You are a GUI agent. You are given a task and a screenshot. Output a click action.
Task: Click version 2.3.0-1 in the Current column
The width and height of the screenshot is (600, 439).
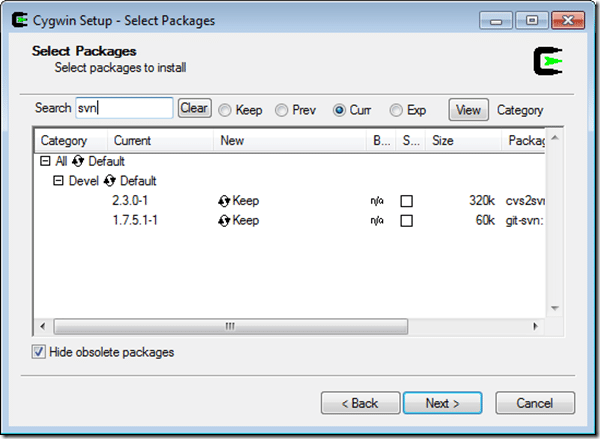(x=130, y=201)
